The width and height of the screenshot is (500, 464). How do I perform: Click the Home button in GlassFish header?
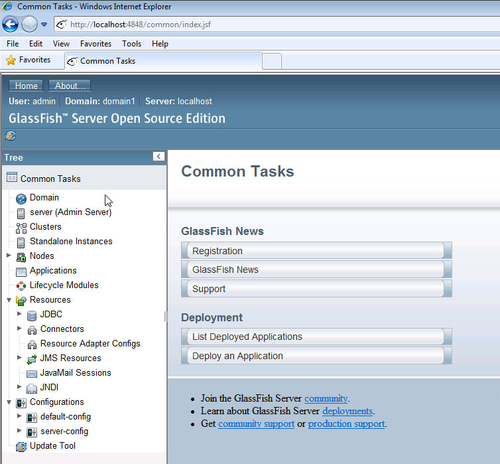click(x=26, y=86)
